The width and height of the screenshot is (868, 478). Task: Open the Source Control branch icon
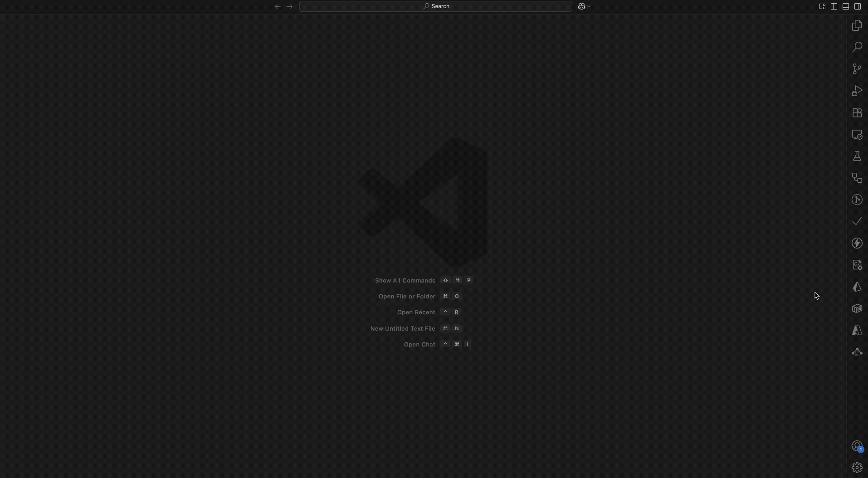[x=857, y=69]
